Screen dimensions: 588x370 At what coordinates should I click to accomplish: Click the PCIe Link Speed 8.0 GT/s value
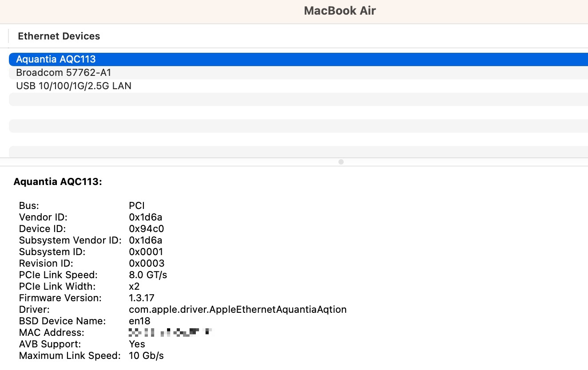[x=148, y=275]
